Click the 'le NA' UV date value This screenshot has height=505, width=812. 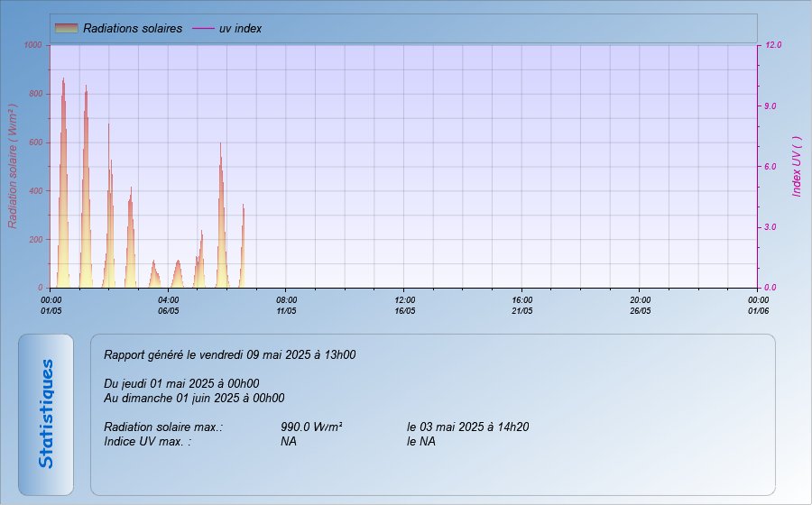click(x=421, y=442)
